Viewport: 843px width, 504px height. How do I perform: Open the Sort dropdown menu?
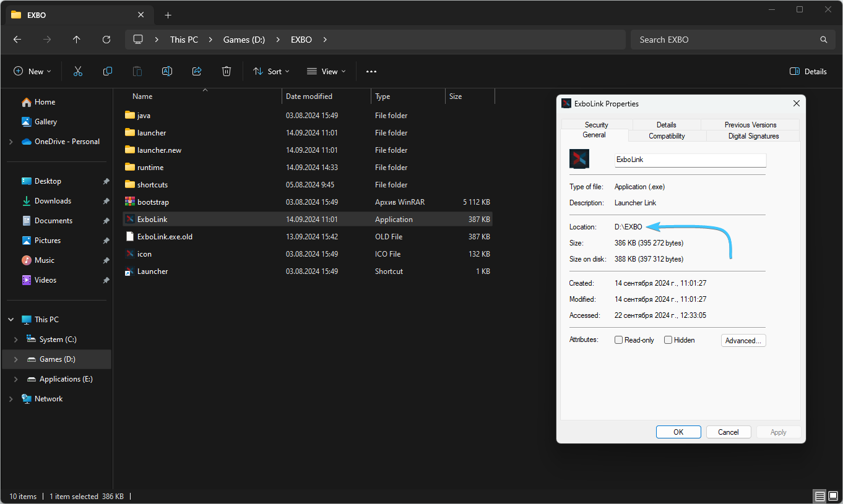[x=271, y=72]
